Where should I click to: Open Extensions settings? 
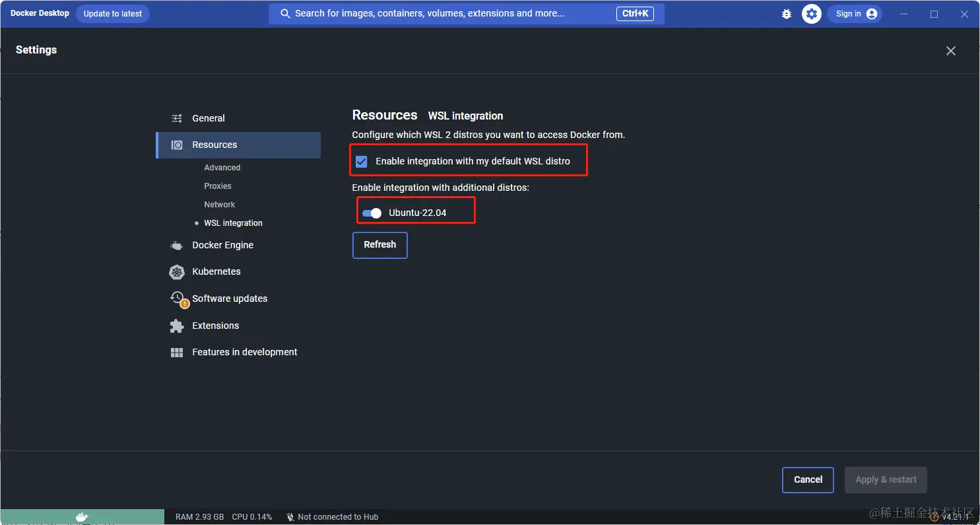(x=216, y=326)
